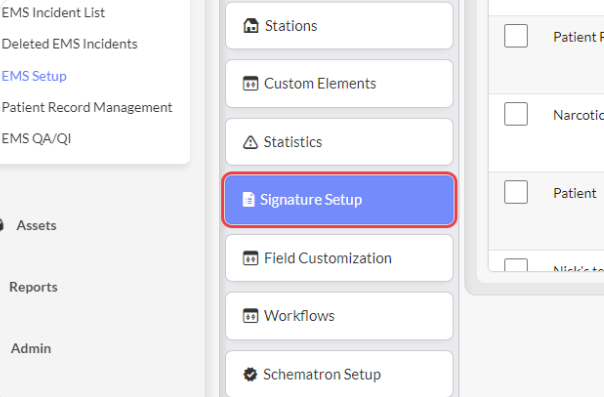Click the Assets sidebar icon

coord(2,225)
